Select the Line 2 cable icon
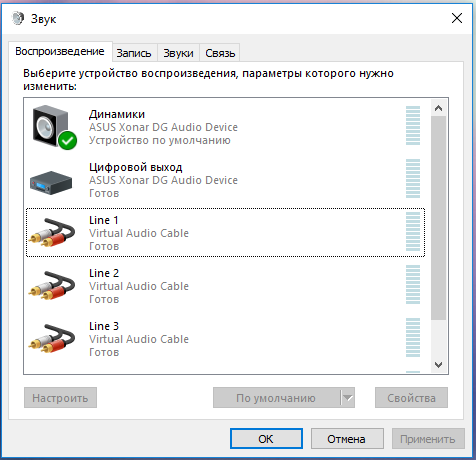This screenshot has width=476, height=460. pos(52,285)
